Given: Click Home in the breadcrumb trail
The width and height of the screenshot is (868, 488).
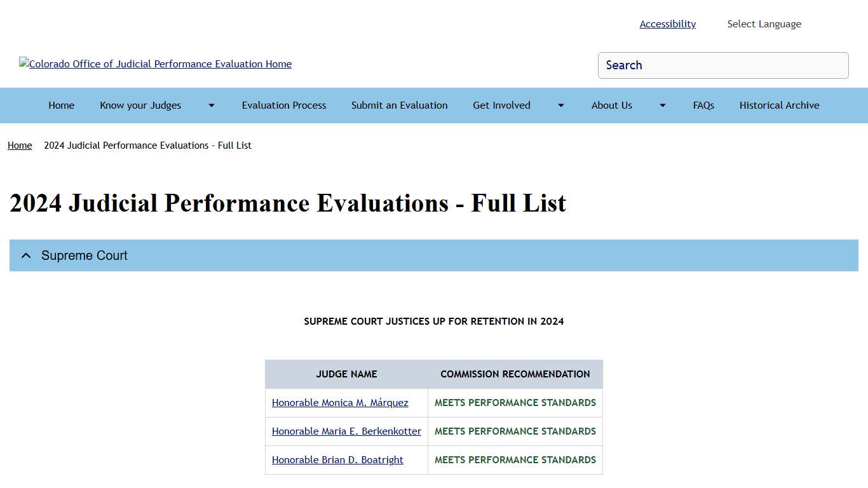Looking at the screenshot, I should click(x=19, y=146).
